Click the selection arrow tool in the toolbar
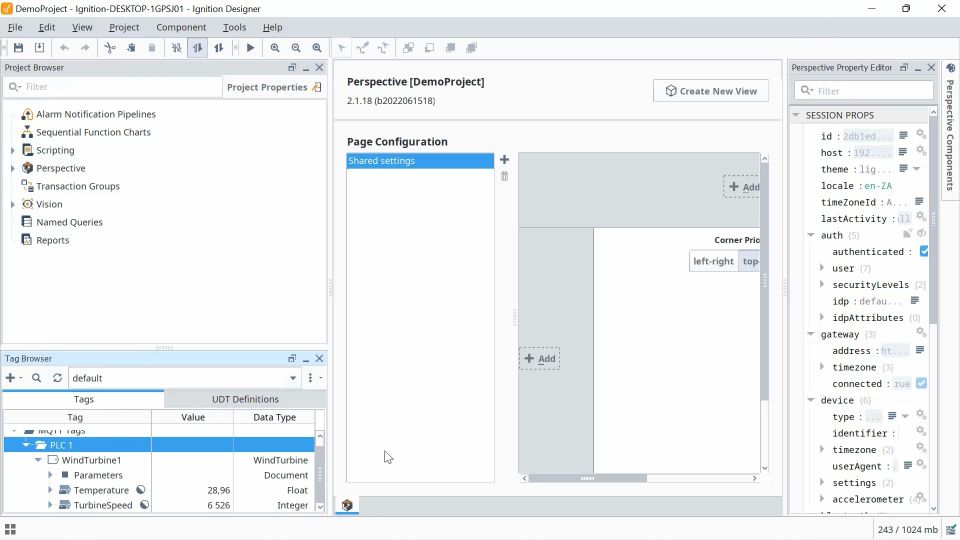960x540 pixels. [x=342, y=48]
